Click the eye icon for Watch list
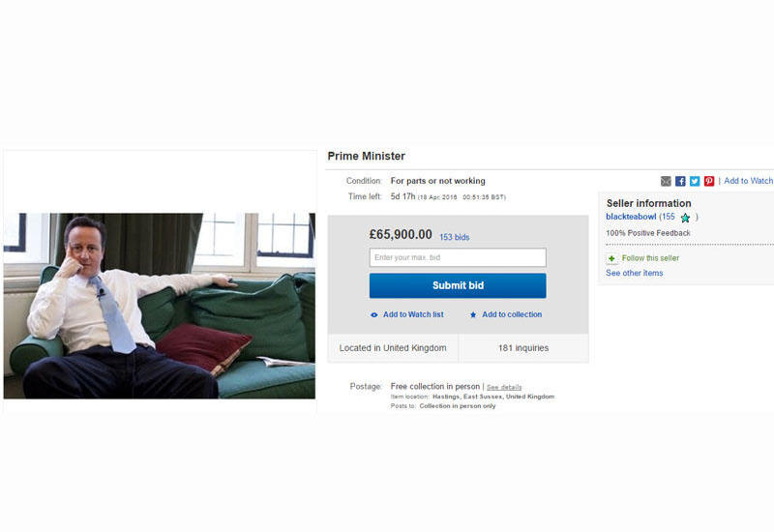This screenshot has height=532, width=774. 374,315
